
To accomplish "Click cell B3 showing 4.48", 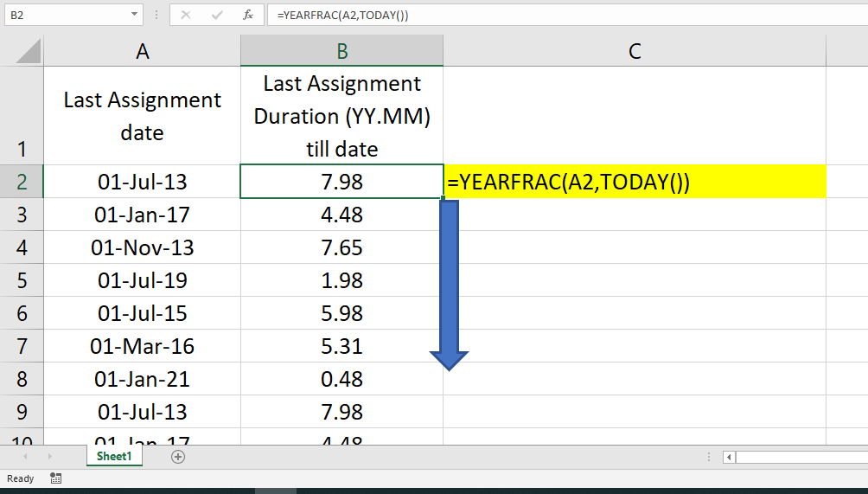I will (342, 215).
